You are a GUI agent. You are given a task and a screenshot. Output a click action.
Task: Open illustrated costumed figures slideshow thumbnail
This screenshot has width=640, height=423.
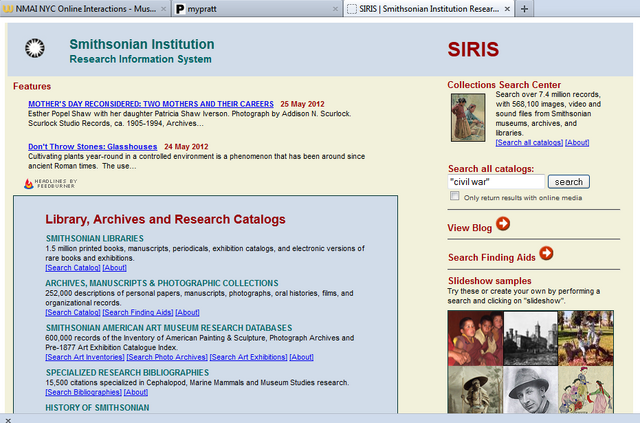585,390
